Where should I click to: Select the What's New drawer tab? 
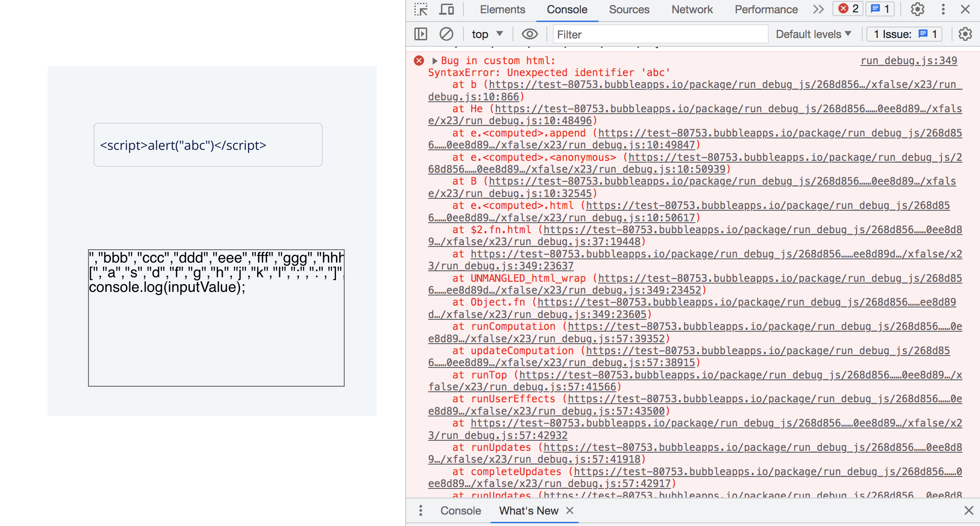529,510
